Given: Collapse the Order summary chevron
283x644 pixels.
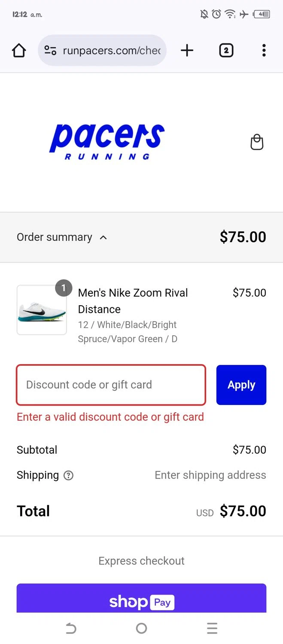Looking at the screenshot, I should tap(103, 237).
